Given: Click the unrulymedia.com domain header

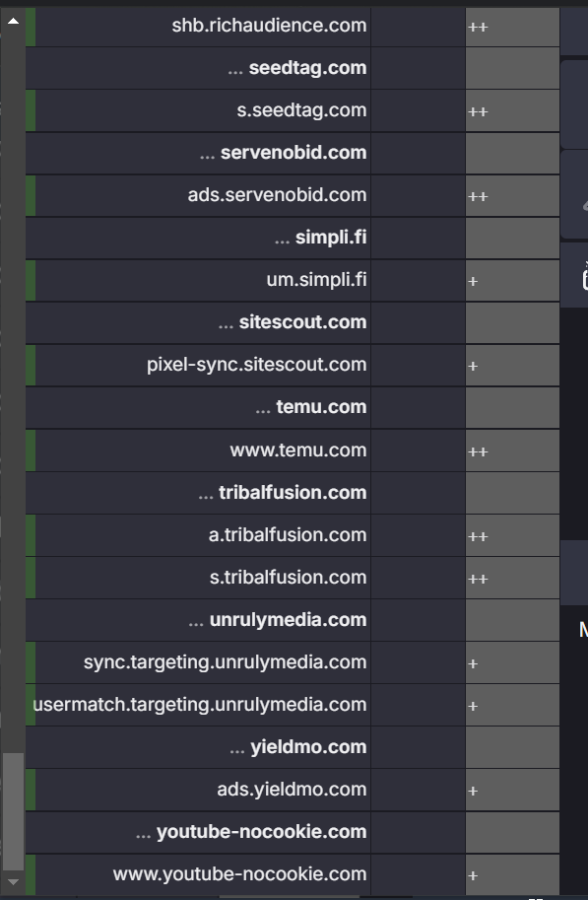Looking at the screenshot, I should click(198, 620).
